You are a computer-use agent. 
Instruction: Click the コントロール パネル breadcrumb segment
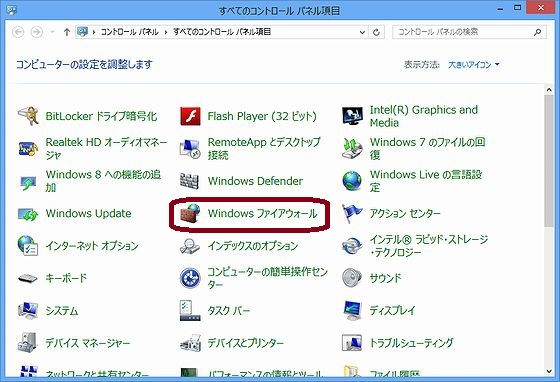(129, 32)
